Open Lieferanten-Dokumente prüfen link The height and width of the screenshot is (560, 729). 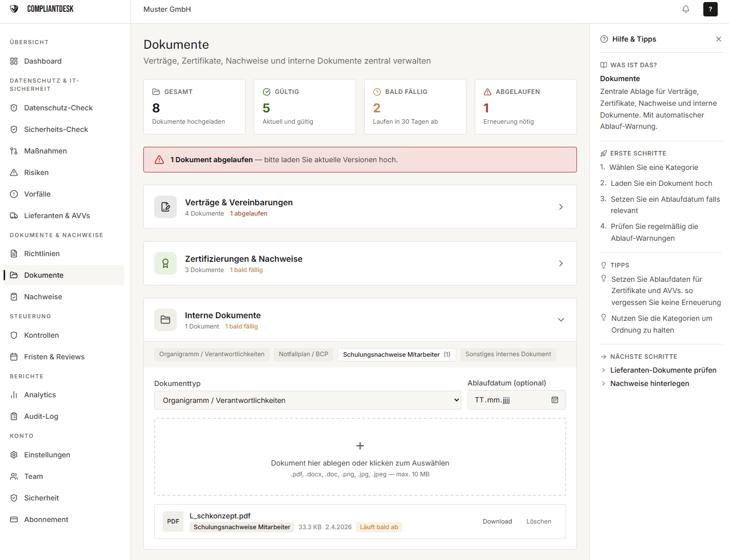pos(663,370)
